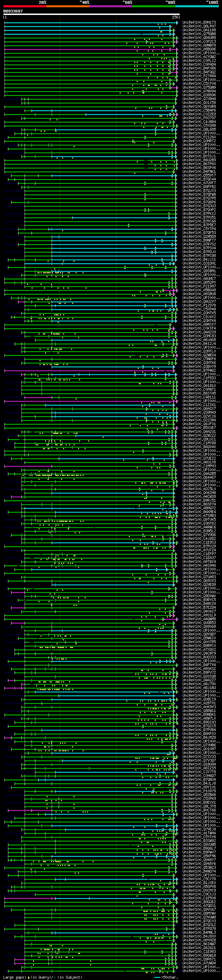Select UniRef100_A2YQW2 in the hit list
Image resolution: width=222 pixels, height=980 pixels.
pyautogui.click(x=199, y=57)
